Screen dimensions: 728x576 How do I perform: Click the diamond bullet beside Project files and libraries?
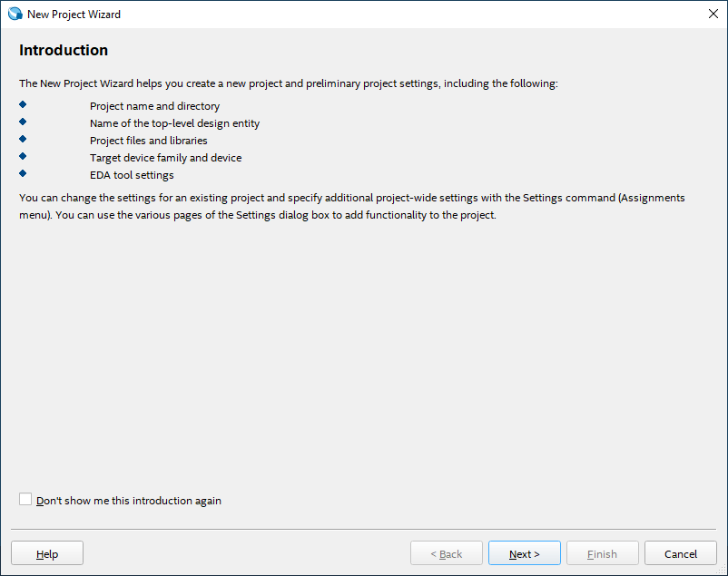23,140
